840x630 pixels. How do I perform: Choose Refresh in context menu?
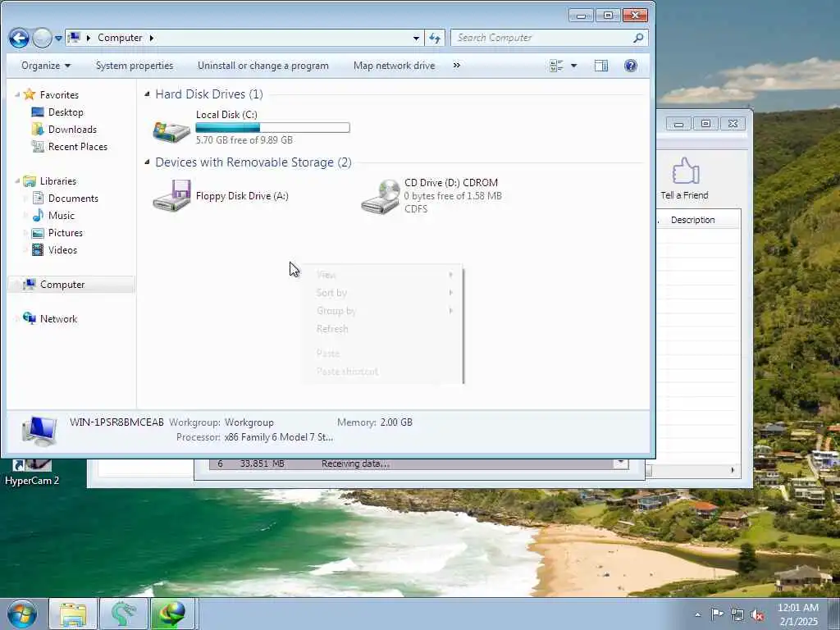(384, 328)
